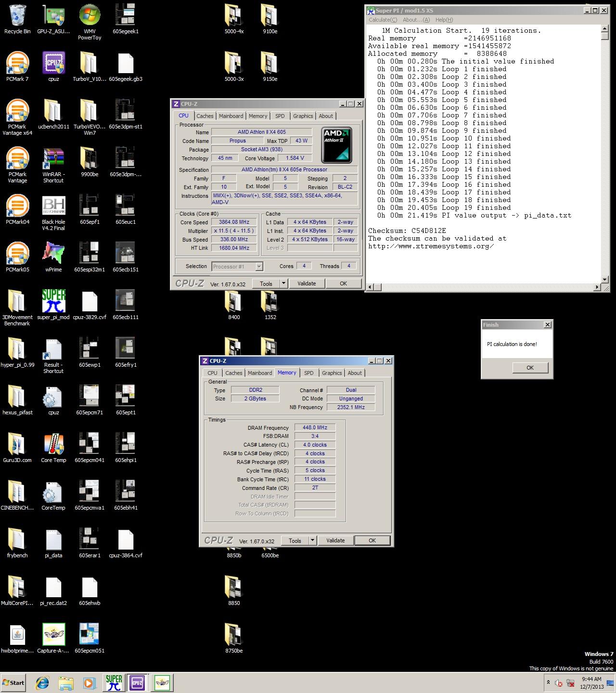
Task: Switch to Super PI taskbar button
Action: 114,682
